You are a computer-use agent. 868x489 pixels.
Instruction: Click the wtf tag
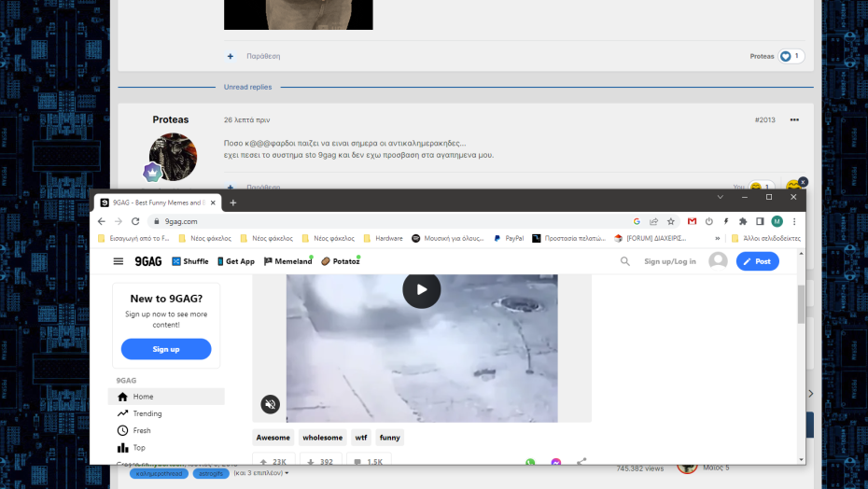361,438
